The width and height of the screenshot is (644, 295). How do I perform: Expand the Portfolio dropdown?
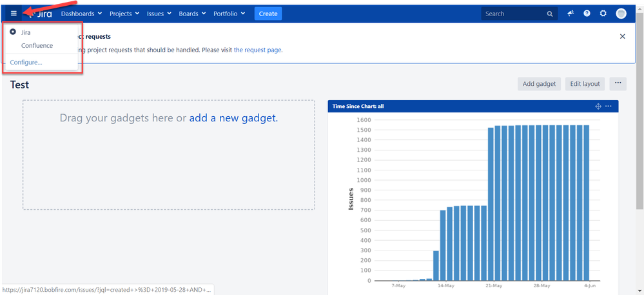[x=229, y=14]
